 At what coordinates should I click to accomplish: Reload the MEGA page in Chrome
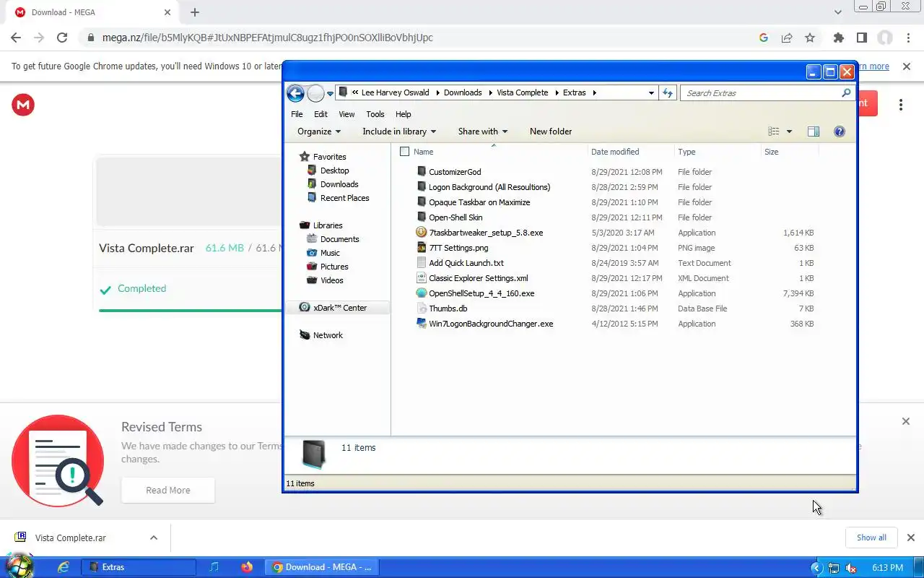coord(62,38)
